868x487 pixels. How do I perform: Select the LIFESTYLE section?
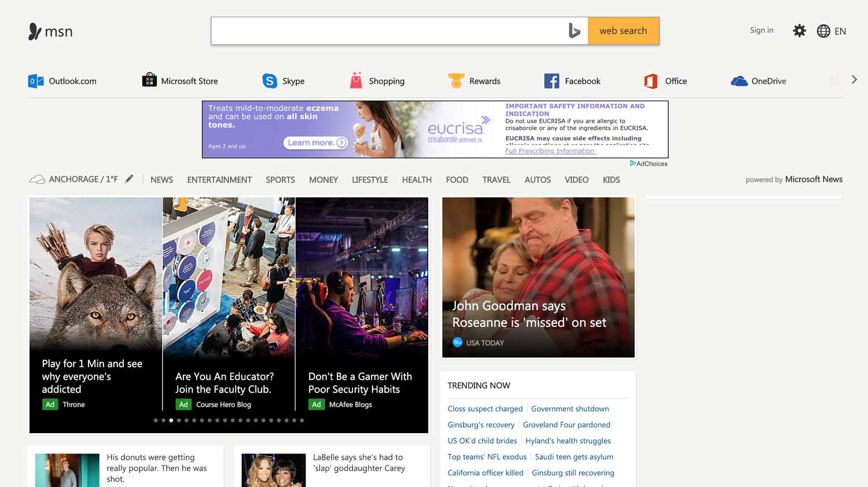point(370,180)
